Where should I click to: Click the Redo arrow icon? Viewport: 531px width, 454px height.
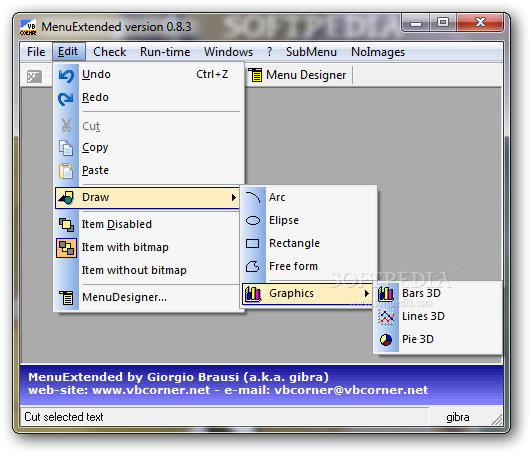[x=66, y=99]
